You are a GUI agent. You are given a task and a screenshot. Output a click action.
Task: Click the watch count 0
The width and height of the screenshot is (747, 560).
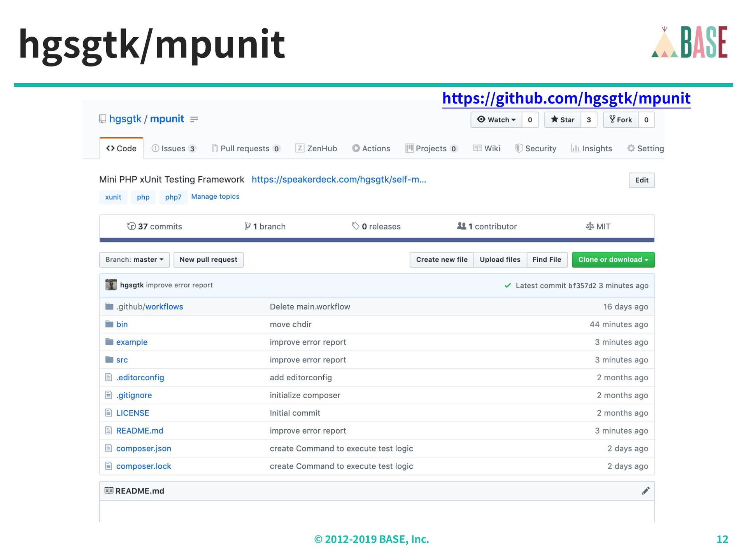tap(530, 120)
